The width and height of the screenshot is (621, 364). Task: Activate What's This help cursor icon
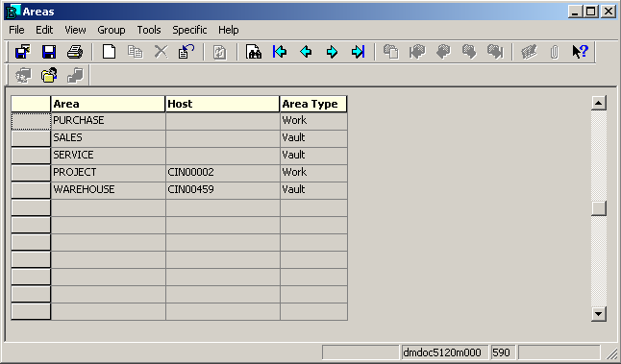581,52
